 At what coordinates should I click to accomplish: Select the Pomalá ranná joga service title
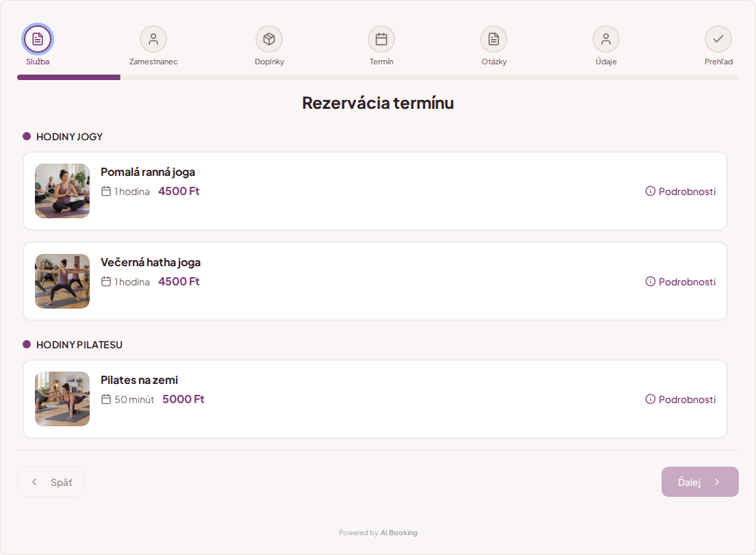pyautogui.click(x=148, y=172)
